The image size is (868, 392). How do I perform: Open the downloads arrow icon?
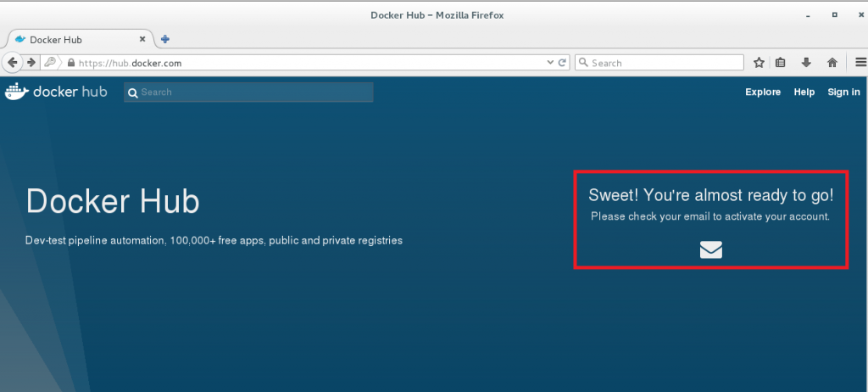pos(806,63)
